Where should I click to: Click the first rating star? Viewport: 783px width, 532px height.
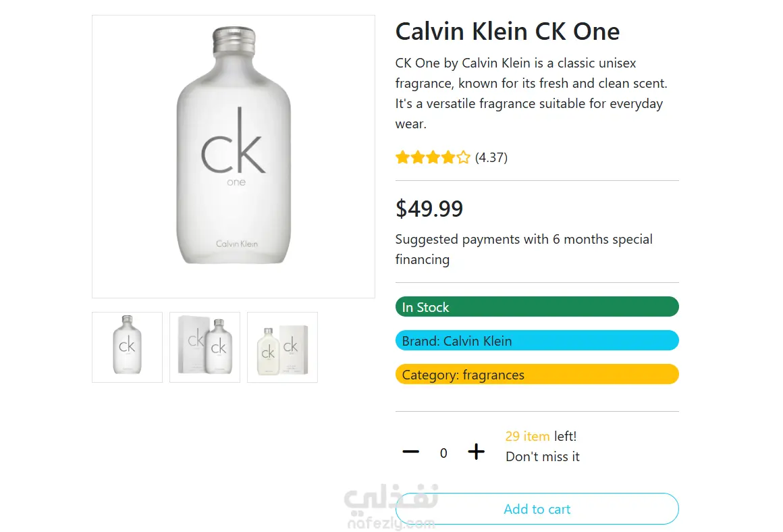(x=402, y=158)
